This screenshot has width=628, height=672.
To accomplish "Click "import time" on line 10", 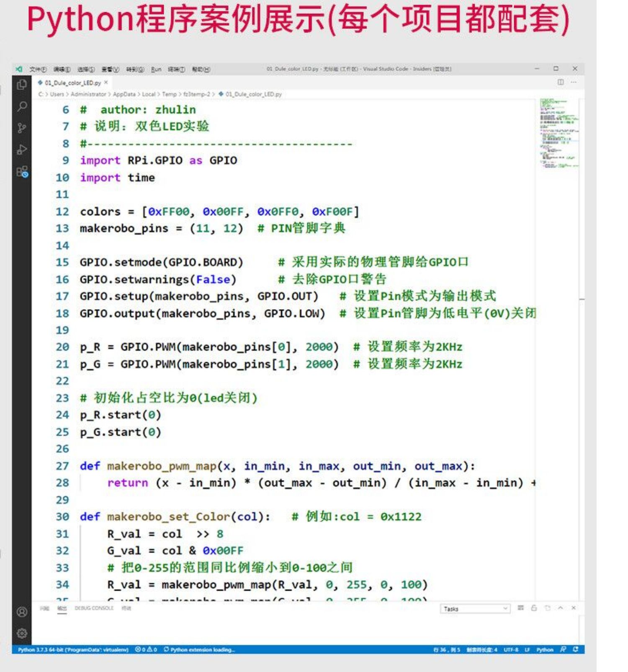I will coord(117,178).
